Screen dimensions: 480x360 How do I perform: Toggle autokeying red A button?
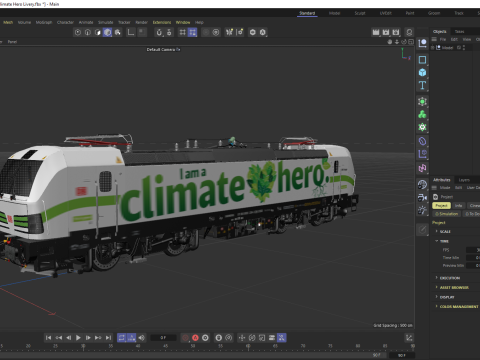[195, 338]
